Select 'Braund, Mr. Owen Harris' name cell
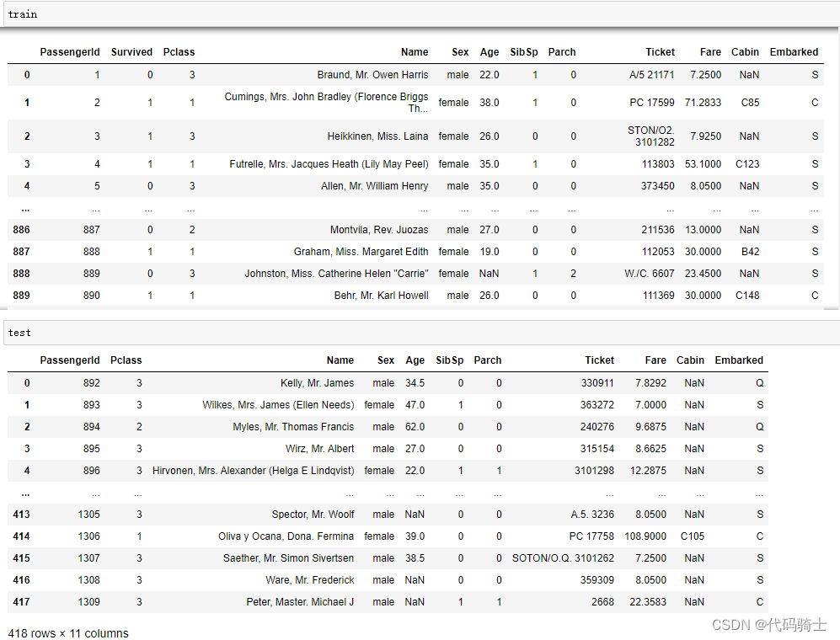This screenshot has width=840, height=640. (x=372, y=74)
